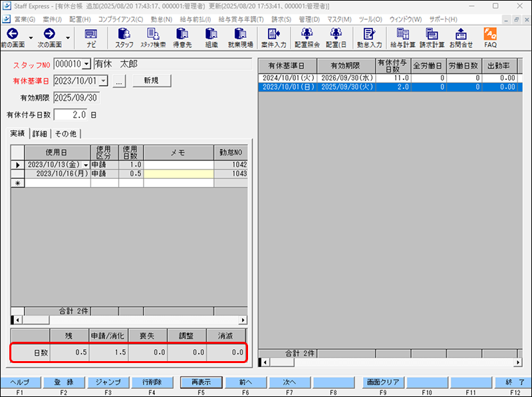Click the 有休基準日 column header in the right table
The image size is (532, 397).
[287, 66]
